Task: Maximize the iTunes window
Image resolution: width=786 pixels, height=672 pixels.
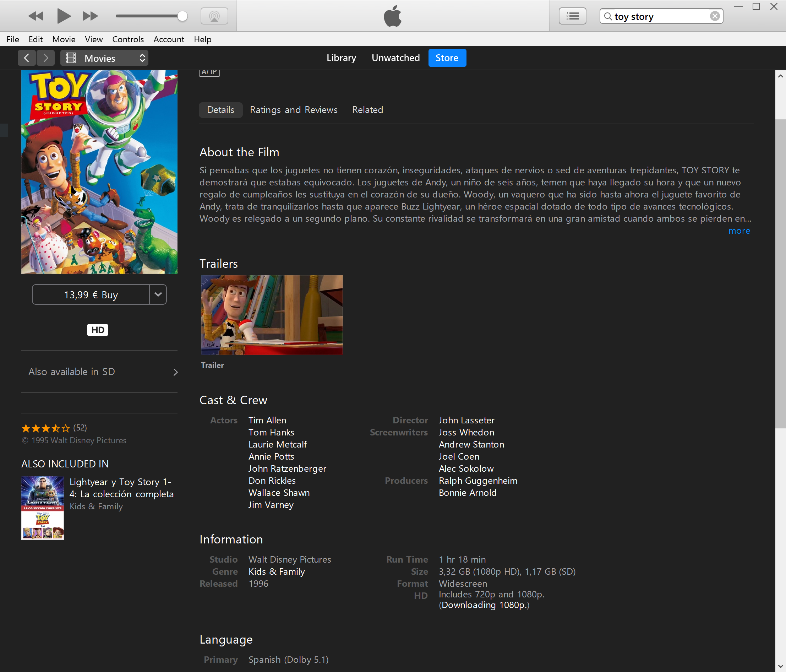Action: (756, 6)
